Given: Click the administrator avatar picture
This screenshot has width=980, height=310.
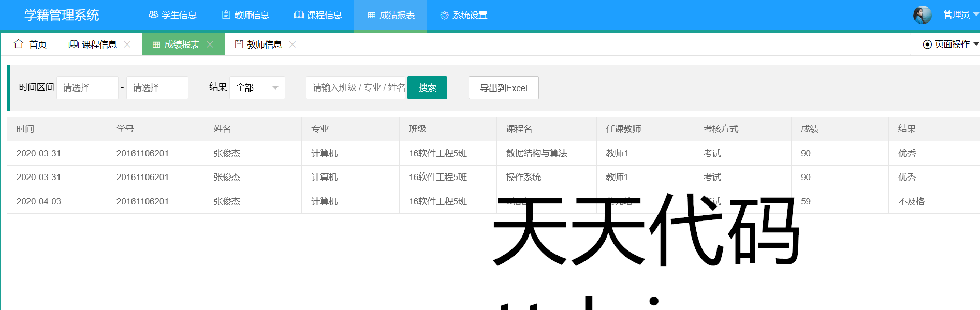Looking at the screenshot, I should (922, 15).
